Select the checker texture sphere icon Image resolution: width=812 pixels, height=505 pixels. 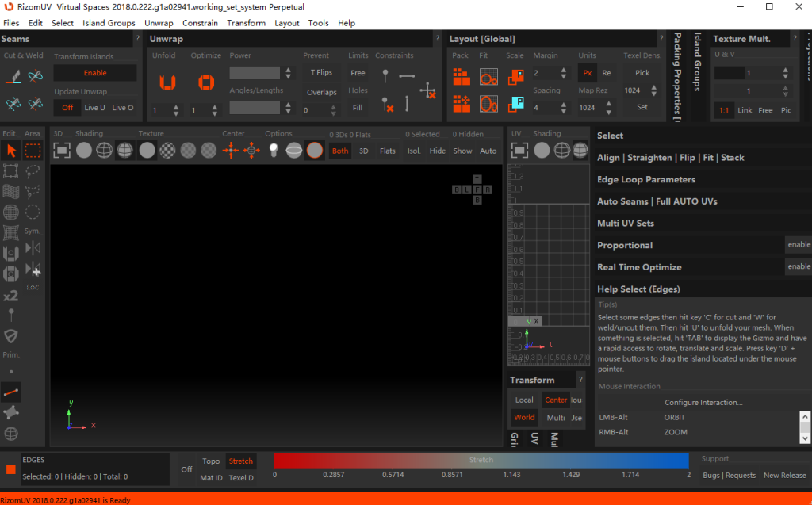click(x=167, y=151)
